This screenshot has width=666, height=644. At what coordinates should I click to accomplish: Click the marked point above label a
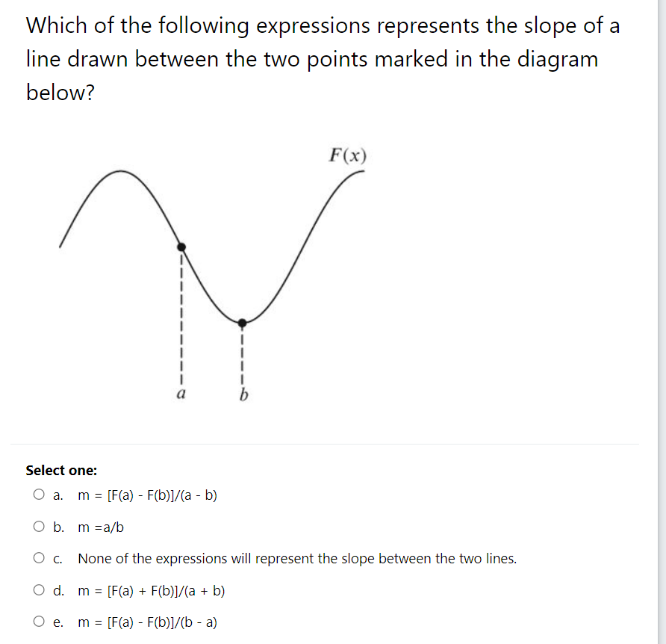pos(180,246)
